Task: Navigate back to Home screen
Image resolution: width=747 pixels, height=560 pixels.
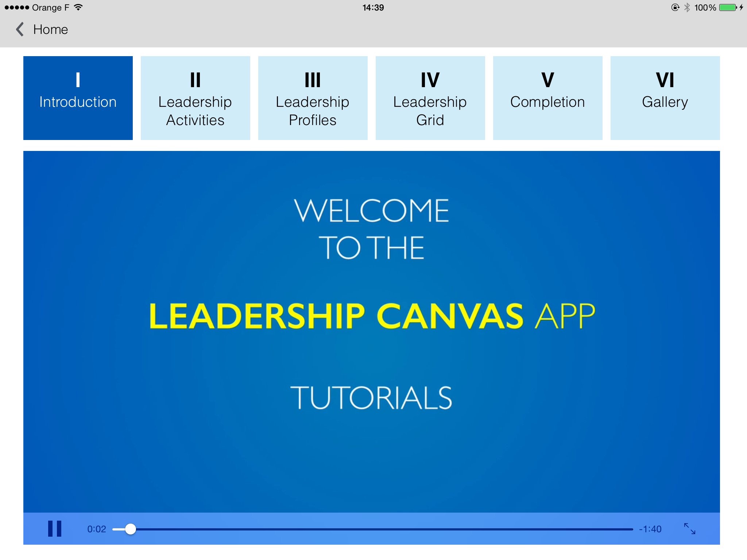Action: (x=44, y=30)
